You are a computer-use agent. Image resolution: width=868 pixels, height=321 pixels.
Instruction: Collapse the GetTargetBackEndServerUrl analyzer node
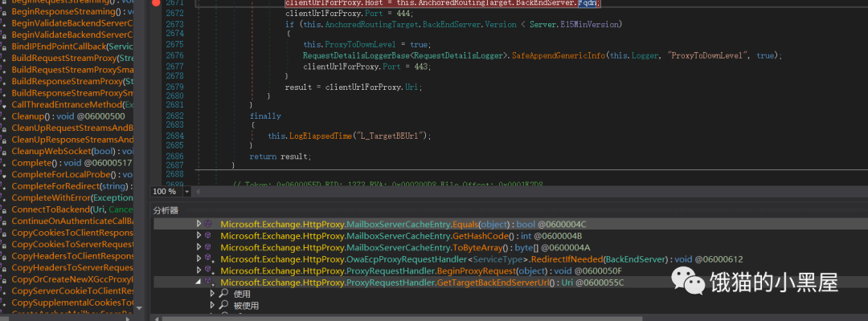tap(199, 282)
